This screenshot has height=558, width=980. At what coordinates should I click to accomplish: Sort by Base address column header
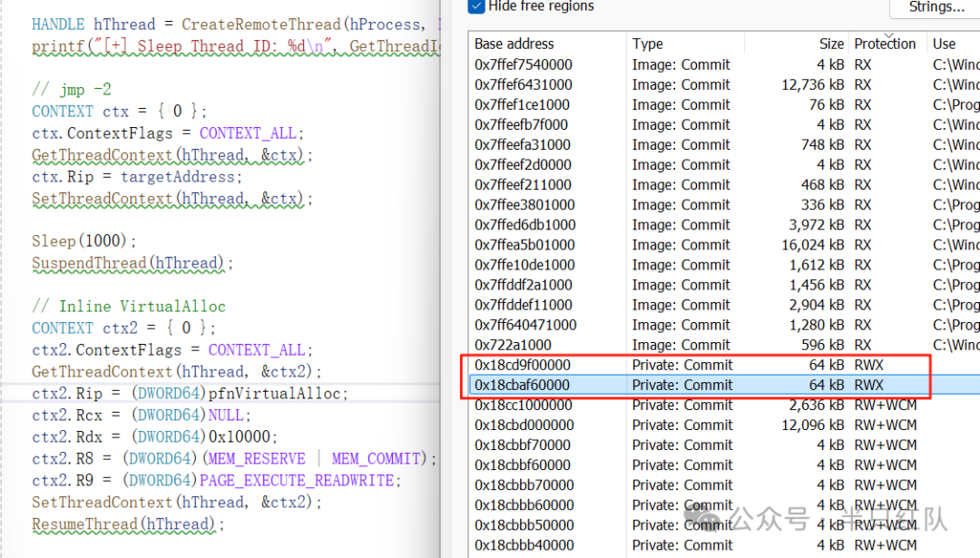(x=514, y=44)
